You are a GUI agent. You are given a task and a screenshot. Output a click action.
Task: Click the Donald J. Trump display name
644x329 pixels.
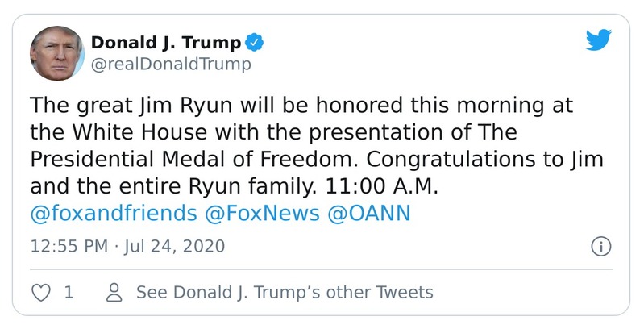tap(165, 43)
